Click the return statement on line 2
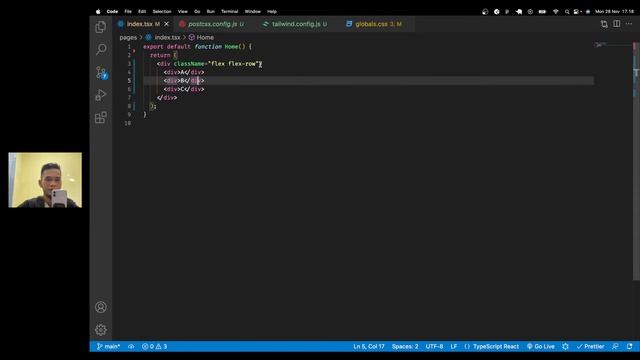This screenshot has height=360, width=640. tap(163, 55)
